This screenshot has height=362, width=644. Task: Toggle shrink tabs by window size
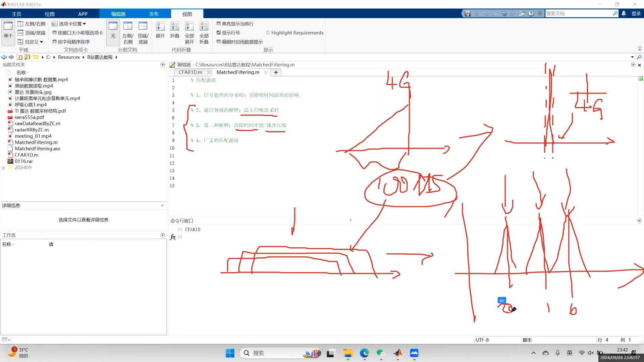[x=55, y=33]
